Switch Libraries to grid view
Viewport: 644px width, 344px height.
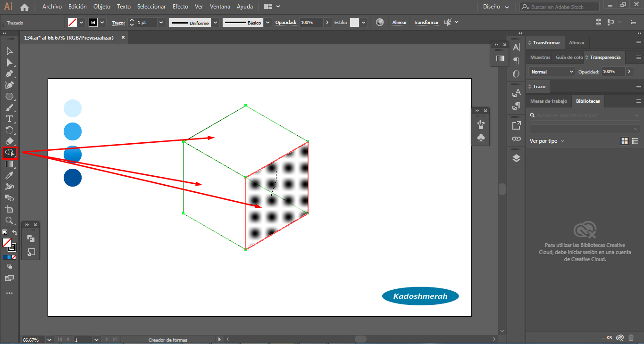pyautogui.click(x=625, y=141)
